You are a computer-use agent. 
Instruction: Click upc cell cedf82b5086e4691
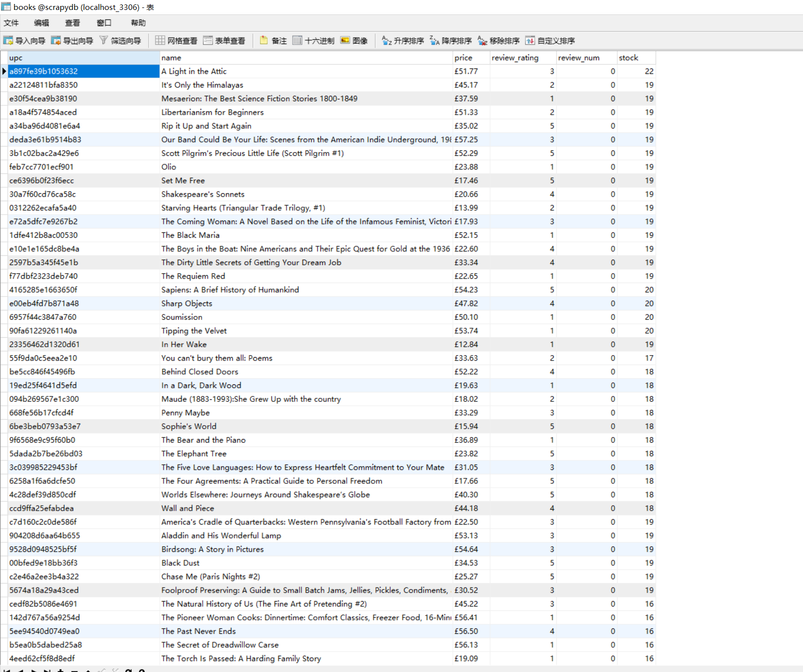tap(83, 604)
